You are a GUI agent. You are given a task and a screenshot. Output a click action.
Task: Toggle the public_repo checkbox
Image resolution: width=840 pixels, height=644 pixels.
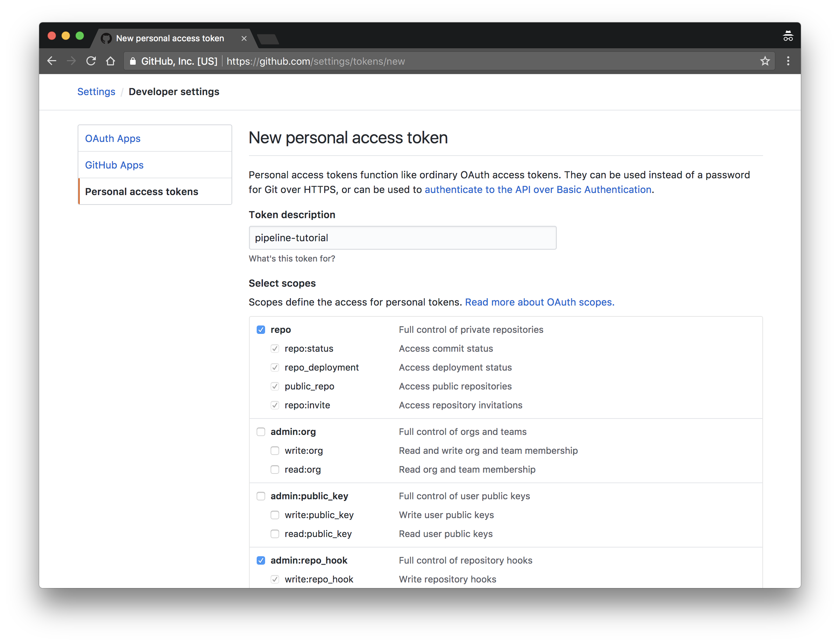pyautogui.click(x=275, y=386)
